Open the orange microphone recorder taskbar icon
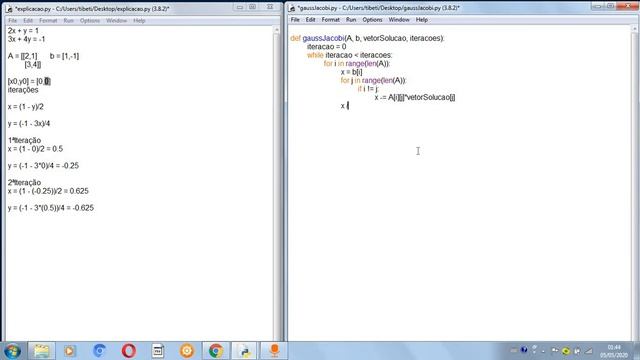 274,351
